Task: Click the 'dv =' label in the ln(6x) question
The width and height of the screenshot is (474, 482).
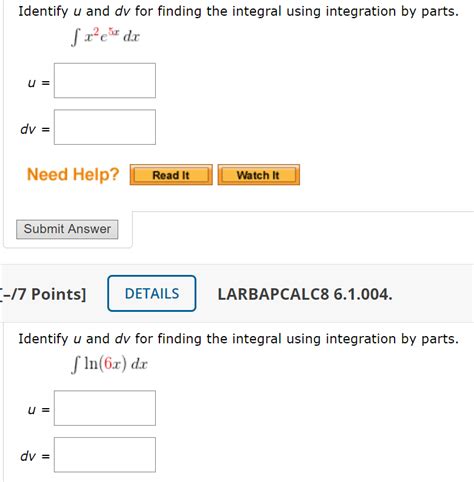Action: [35, 456]
